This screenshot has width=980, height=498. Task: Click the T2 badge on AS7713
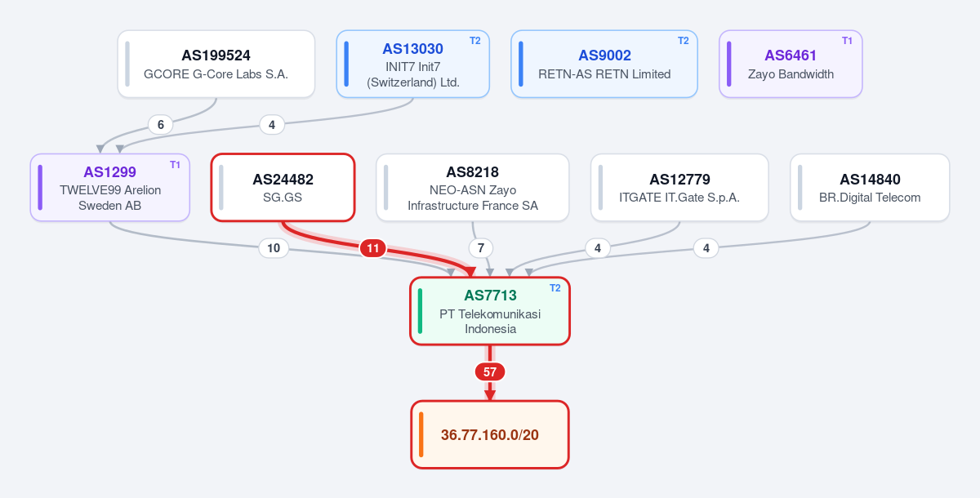click(x=555, y=287)
